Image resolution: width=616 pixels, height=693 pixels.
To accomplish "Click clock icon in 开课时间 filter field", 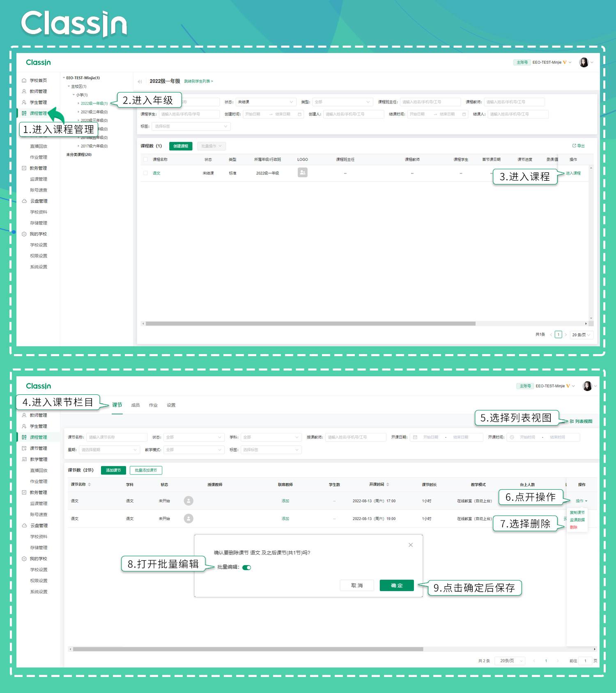I will [512, 437].
